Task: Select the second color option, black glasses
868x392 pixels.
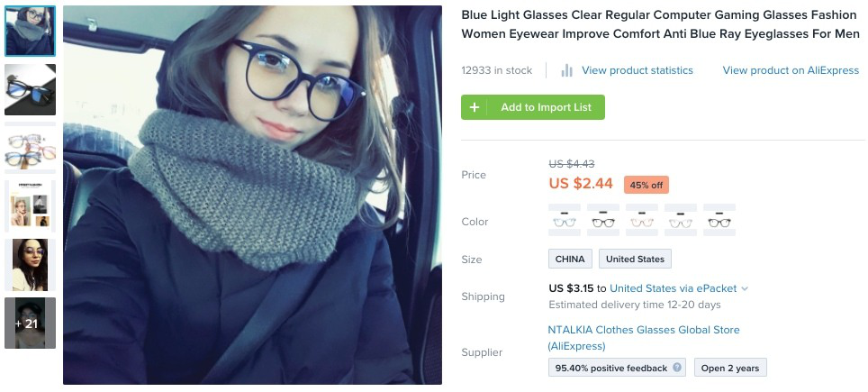Action: 603,221
